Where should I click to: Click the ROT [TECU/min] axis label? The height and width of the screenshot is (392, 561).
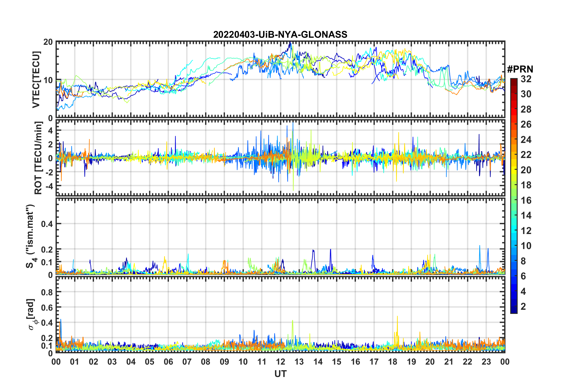(x=38, y=158)
